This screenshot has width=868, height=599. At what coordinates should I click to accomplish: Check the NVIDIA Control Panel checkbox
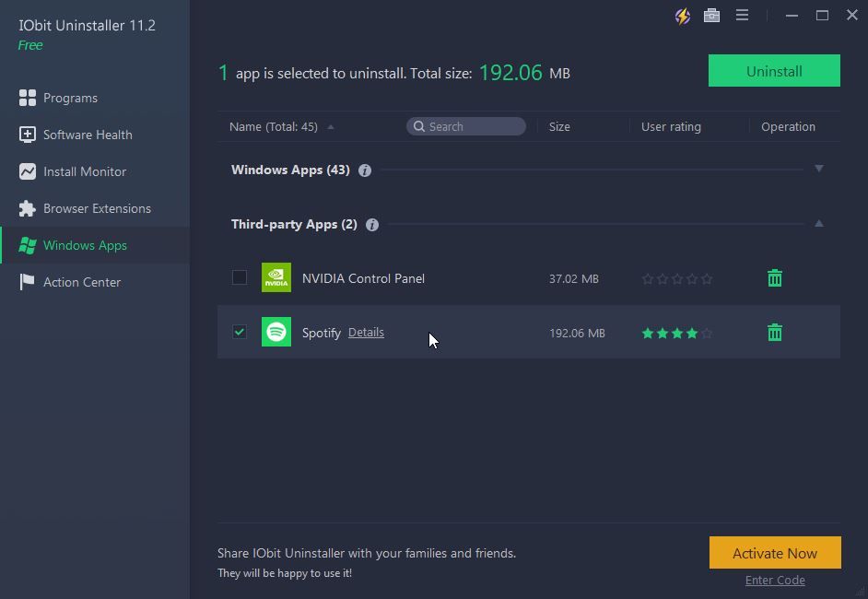240,277
